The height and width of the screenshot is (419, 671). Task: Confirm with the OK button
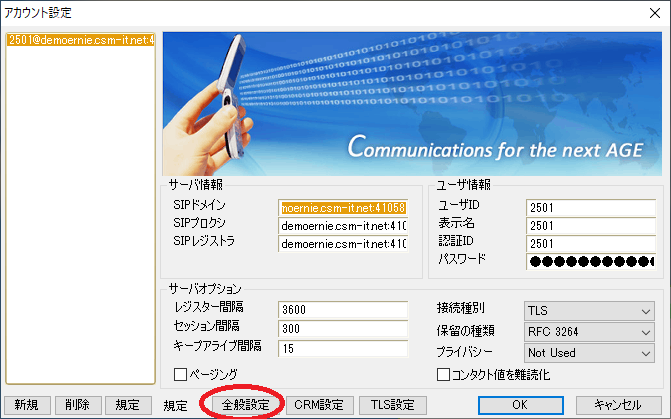point(520,404)
